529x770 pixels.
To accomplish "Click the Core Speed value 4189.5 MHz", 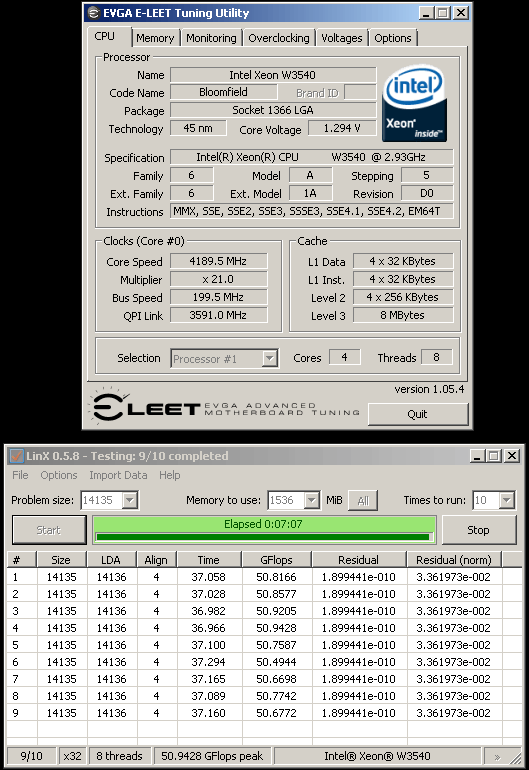I will coord(219,261).
